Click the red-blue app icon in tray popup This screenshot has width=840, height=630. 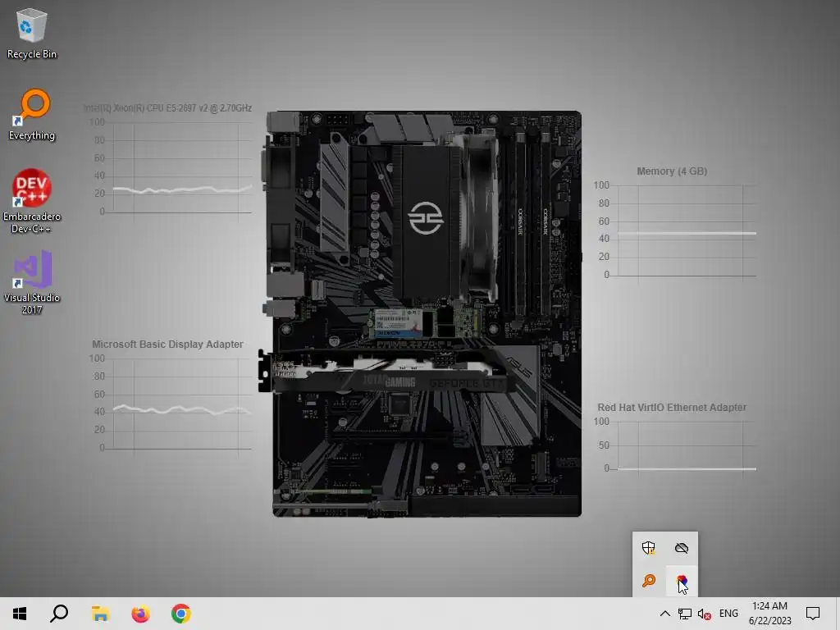coord(682,581)
